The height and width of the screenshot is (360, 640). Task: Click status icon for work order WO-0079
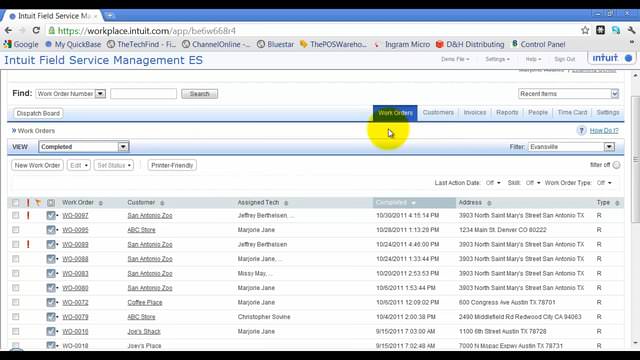[51, 317]
